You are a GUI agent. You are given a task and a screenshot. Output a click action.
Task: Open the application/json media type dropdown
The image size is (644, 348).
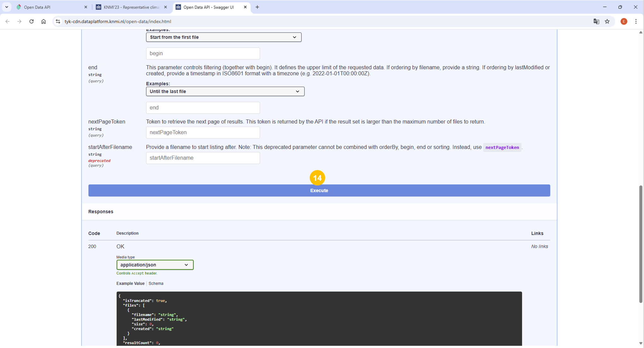155,265
